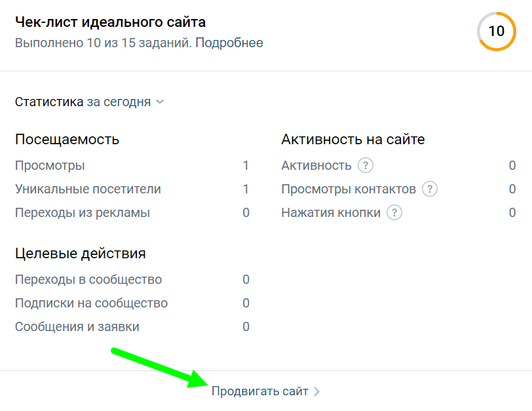Click the Сообщения и заявки label

pyautogui.click(x=77, y=327)
